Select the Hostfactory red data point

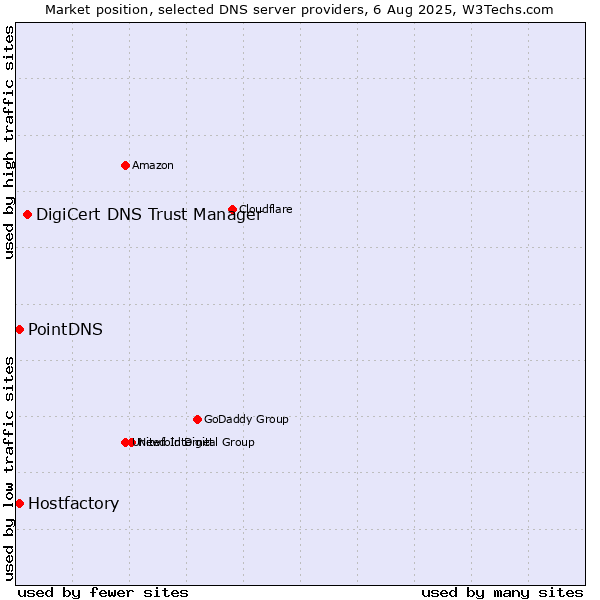[x=20, y=504]
